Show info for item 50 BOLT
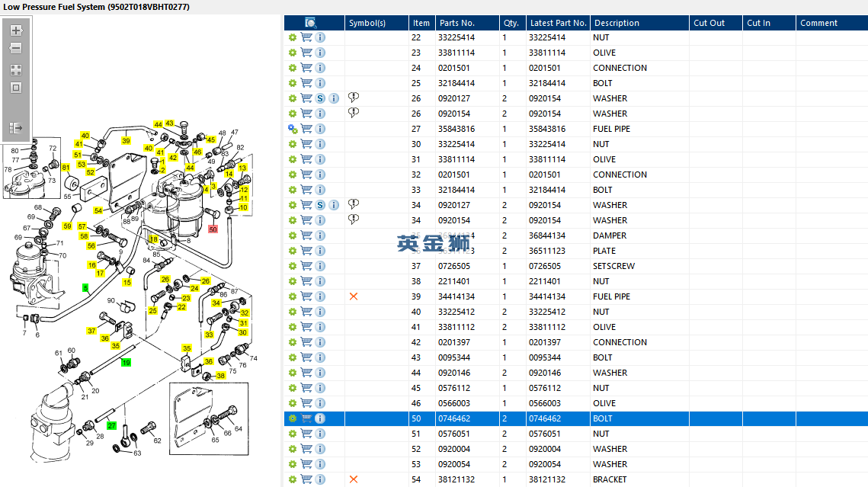This screenshot has width=868, height=487. tap(320, 418)
